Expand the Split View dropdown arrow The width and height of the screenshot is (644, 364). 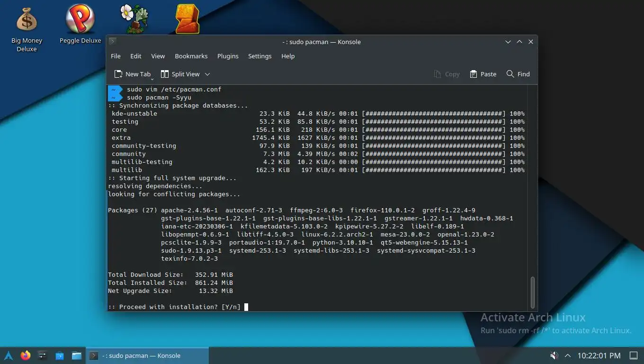(207, 74)
